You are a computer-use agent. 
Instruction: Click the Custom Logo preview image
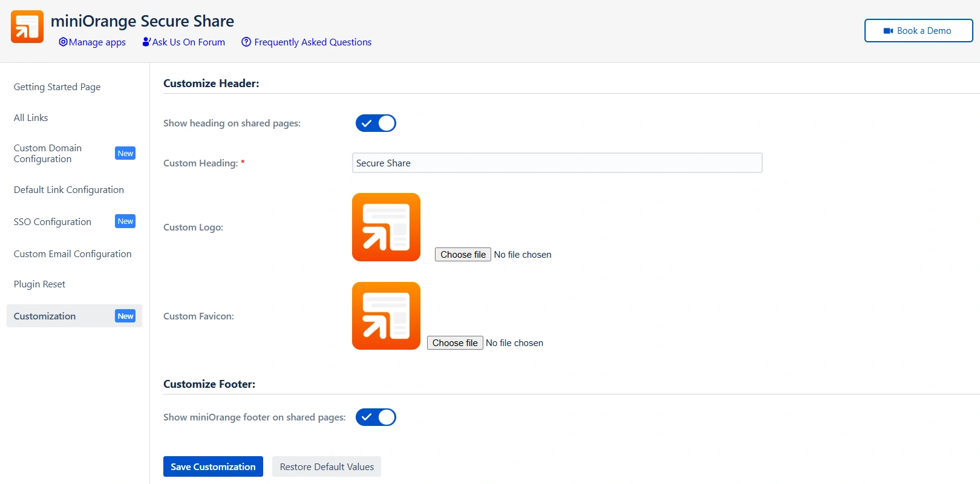(x=386, y=227)
